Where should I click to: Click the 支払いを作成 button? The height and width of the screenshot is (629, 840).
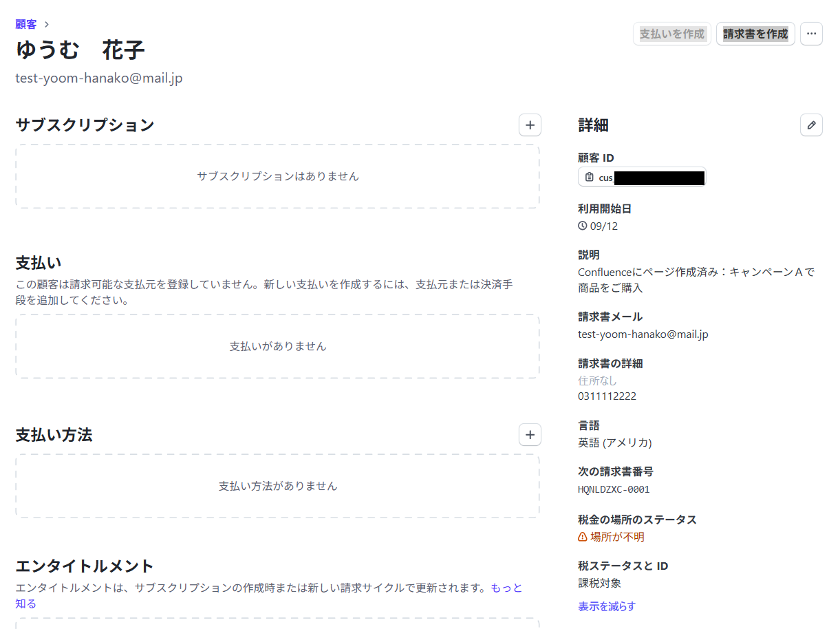point(671,34)
